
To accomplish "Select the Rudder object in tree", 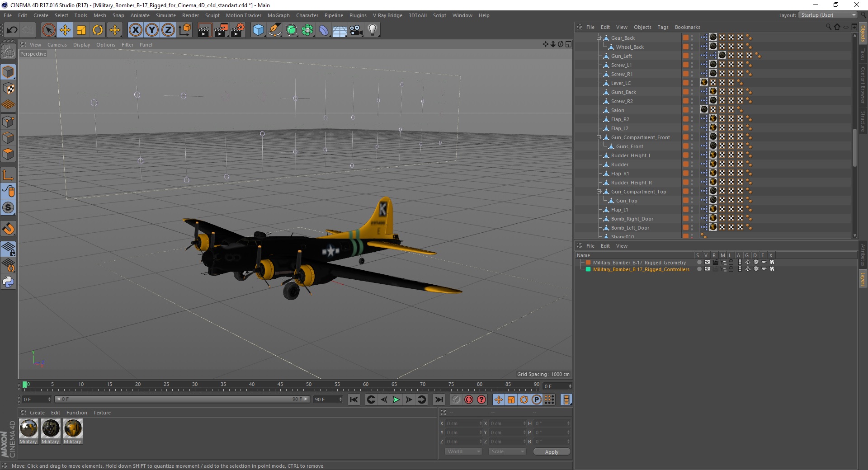I will coord(620,164).
